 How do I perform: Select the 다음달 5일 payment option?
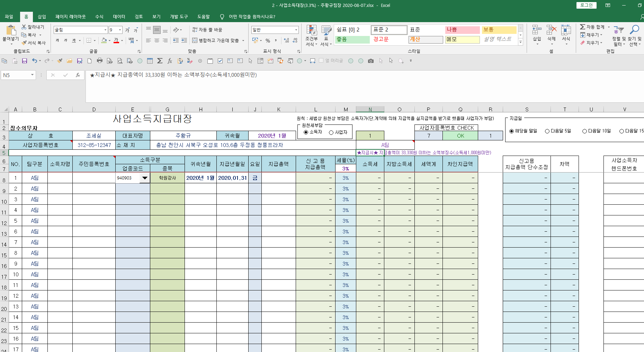coord(547,131)
